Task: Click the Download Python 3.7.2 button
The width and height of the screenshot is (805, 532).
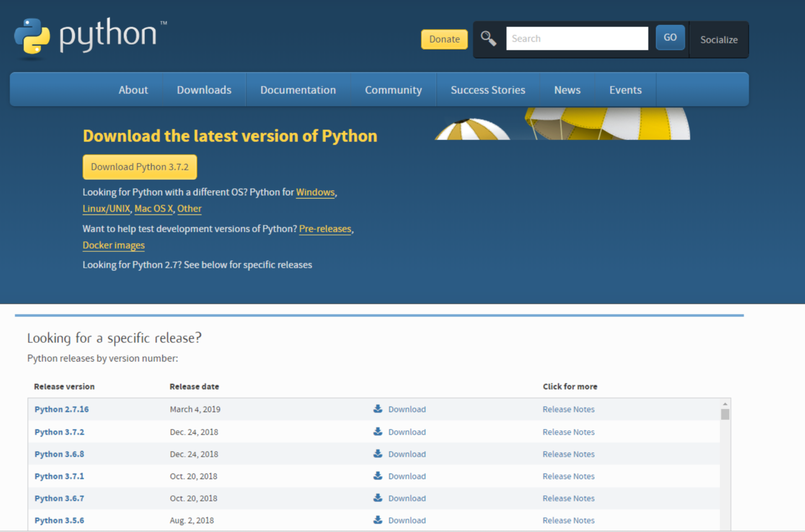Action: (x=139, y=167)
